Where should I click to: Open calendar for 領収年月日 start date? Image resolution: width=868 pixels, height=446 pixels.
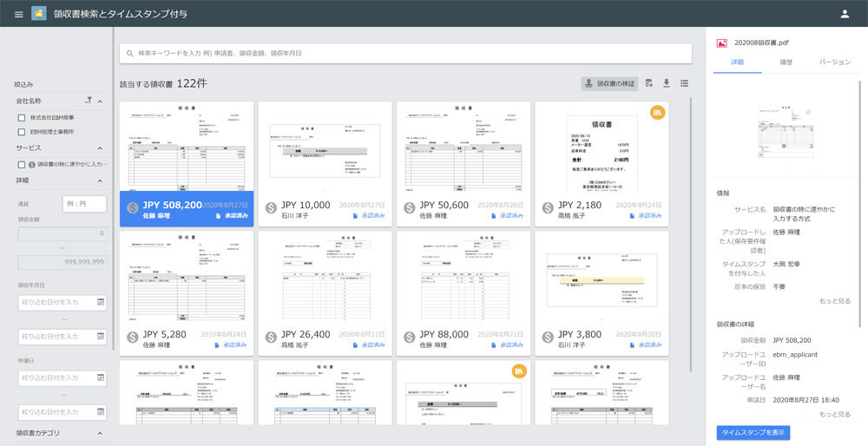[x=101, y=302]
